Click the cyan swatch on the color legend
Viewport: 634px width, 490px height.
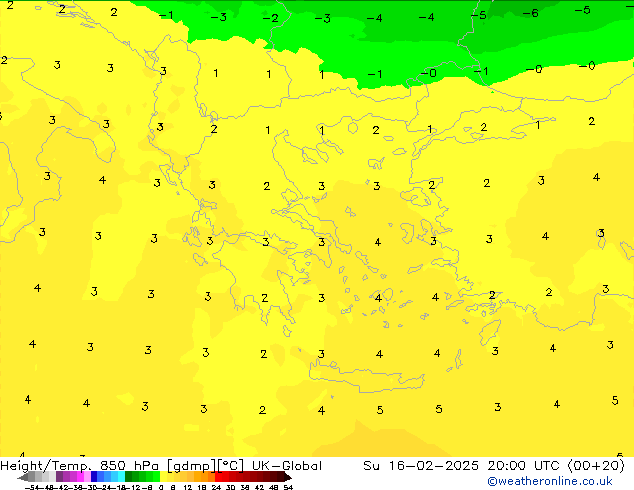(121, 476)
